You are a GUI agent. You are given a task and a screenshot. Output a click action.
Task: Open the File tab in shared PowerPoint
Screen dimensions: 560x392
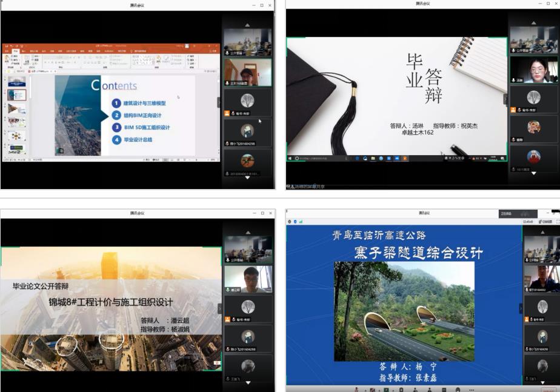pos(5,51)
